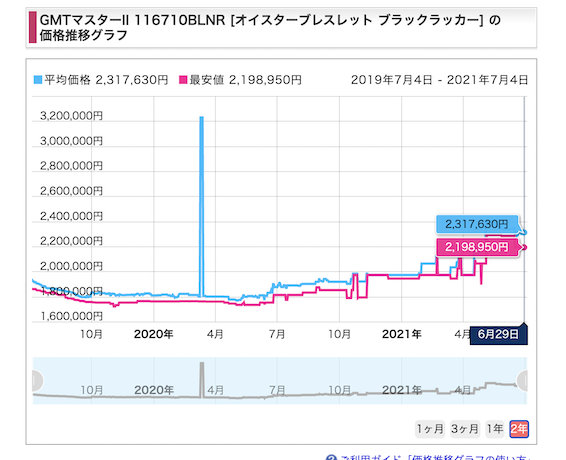Open the ご利用ガイド usage guide link
The height and width of the screenshot is (460, 566).
pos(436,457)
